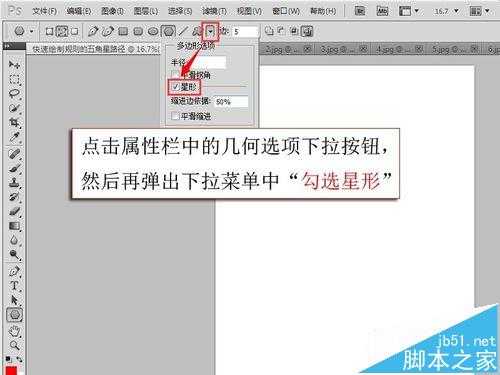This screenshot has width=500, height=375.
Task: Select the Lasso tool
Action: [x=14, y=94]
